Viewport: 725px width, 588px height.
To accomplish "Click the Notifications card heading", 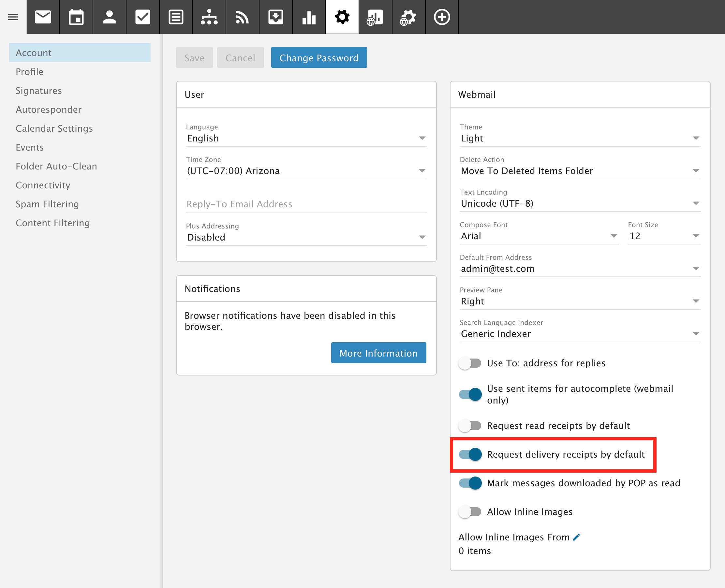I will [x=212, y=289].
